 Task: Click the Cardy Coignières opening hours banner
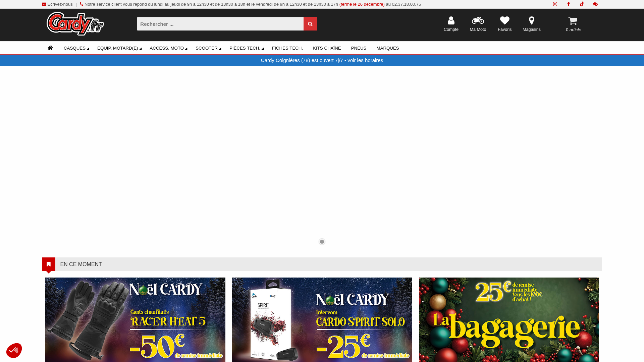click(x=322, y=60)
